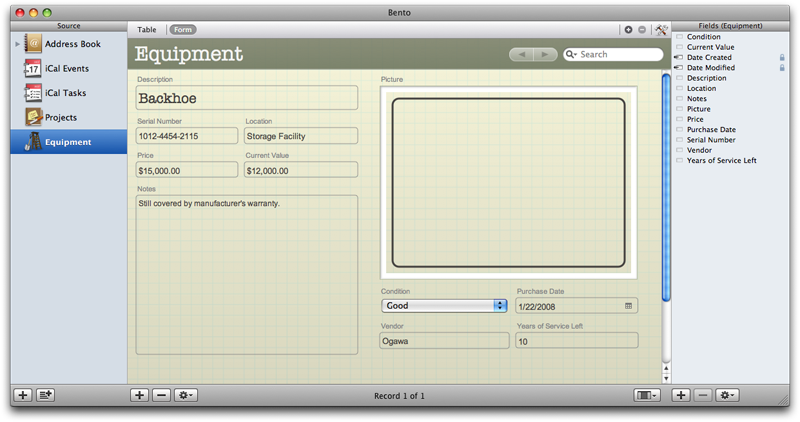Image resolution: width=800 pixels, height=422 pixels.
Task: Delete current record with minus button
Action: coord(161,395)
